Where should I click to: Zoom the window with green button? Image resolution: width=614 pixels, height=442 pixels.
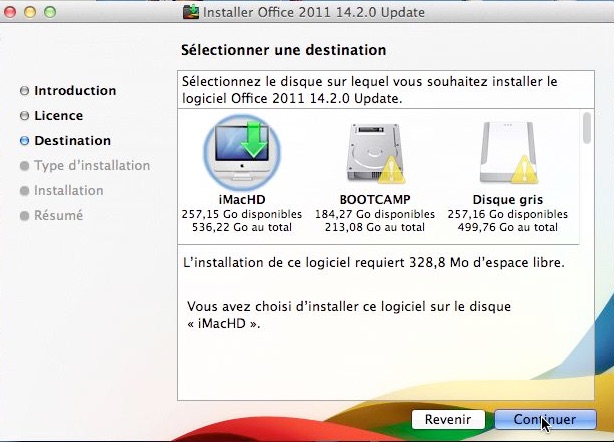coord(50,12)
